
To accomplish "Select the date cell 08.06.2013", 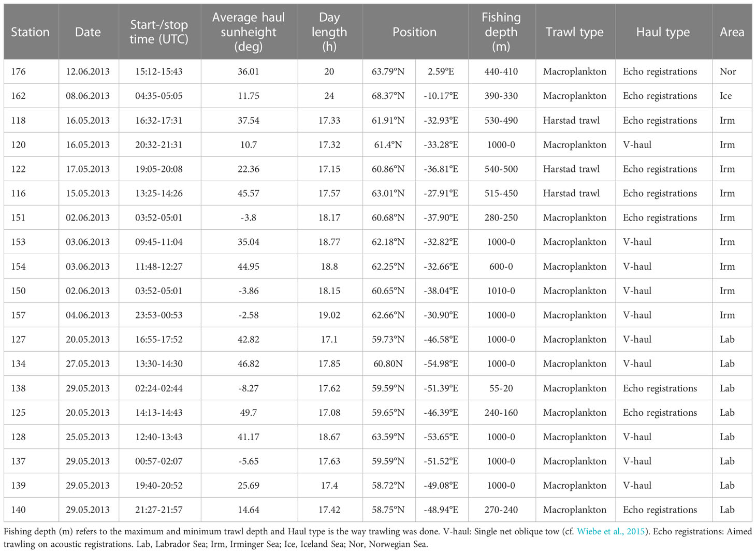I will click(88, 96).
